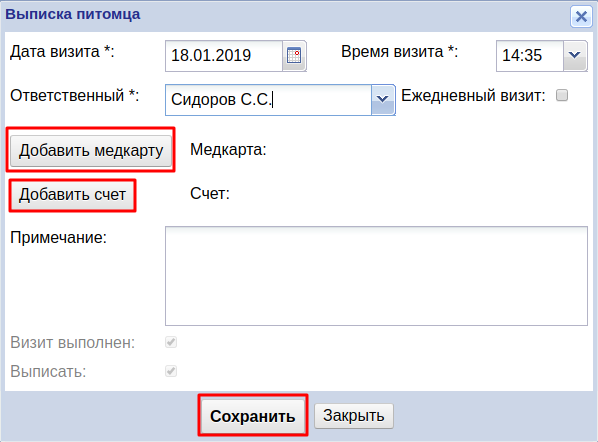Focus the Дата визита date field

click(224, 56)
